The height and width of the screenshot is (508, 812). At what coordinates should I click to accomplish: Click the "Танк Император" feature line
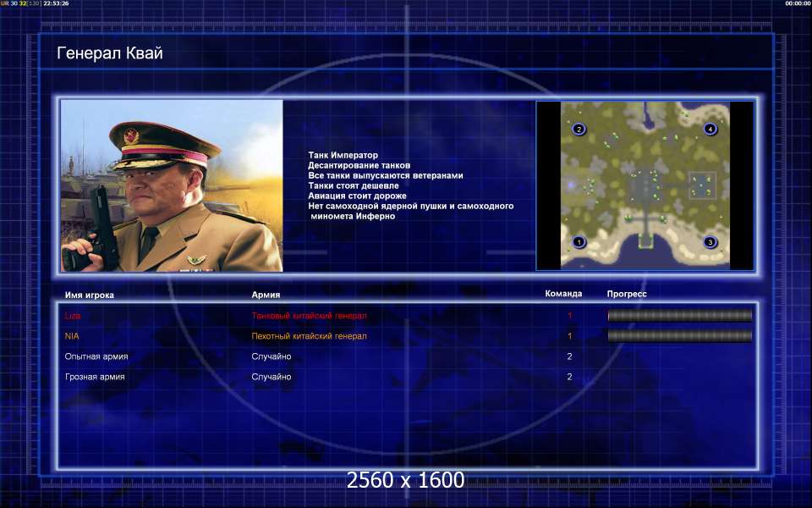click(x=343, y=155)
